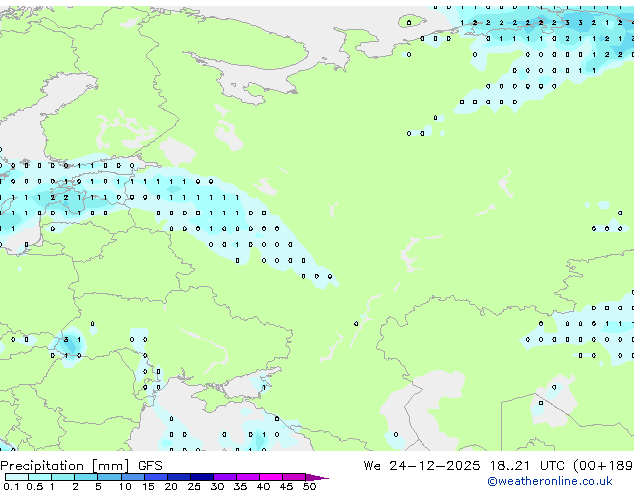Select the 20–25 mm dark blue swatch
This screenshot has height=490, width=634.
click(x=179, y=477)
